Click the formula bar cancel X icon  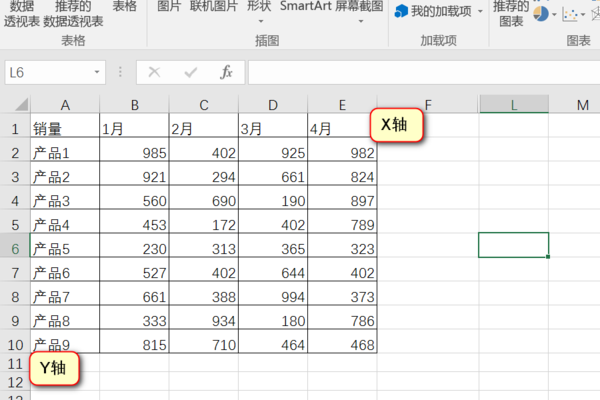click(x=154, y=72)
